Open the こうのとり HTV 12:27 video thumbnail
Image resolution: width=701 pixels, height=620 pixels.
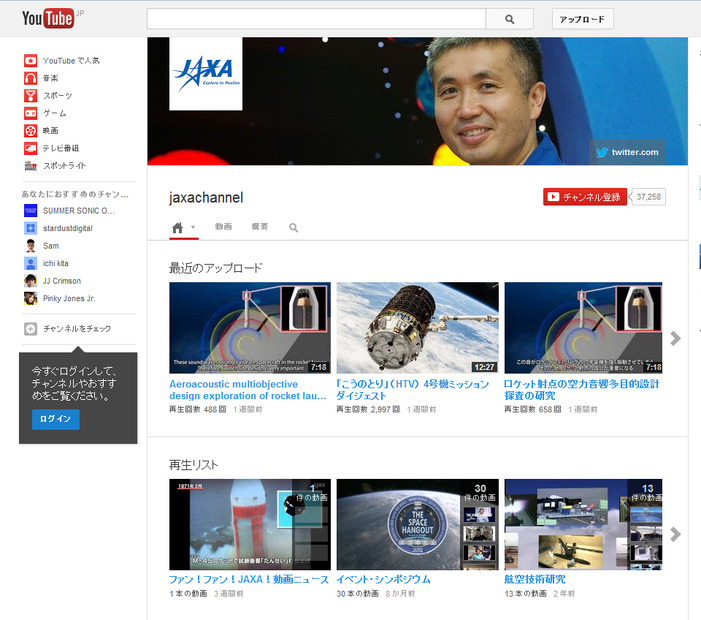point(418,328)
